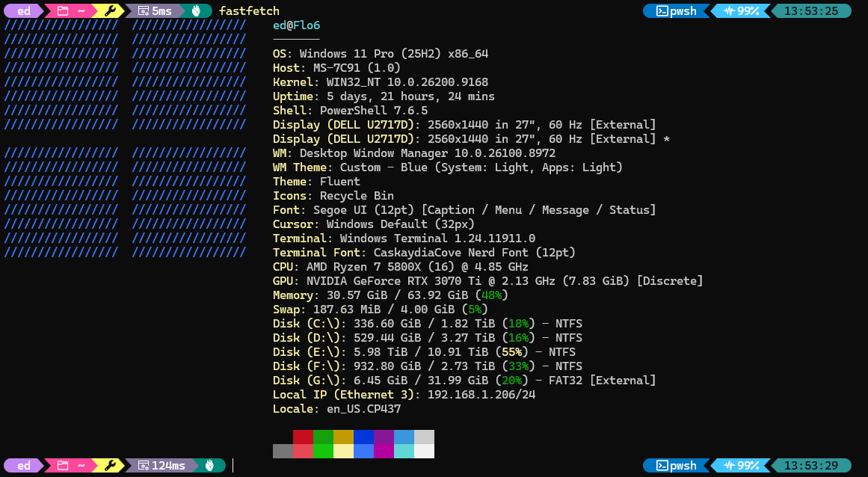Place cursor at the empty prompt after 124ms
The height and width of the screenshot is (477, 868).
[233, 465]
